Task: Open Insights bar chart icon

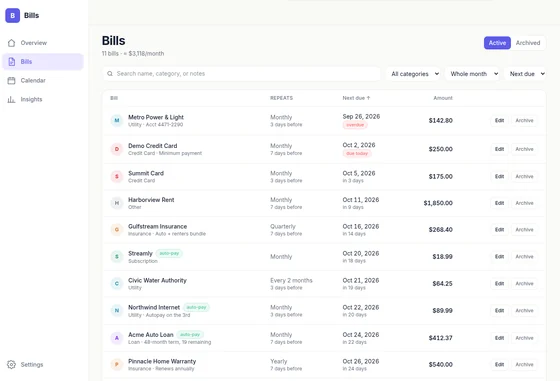Action: tap(11, 99)
